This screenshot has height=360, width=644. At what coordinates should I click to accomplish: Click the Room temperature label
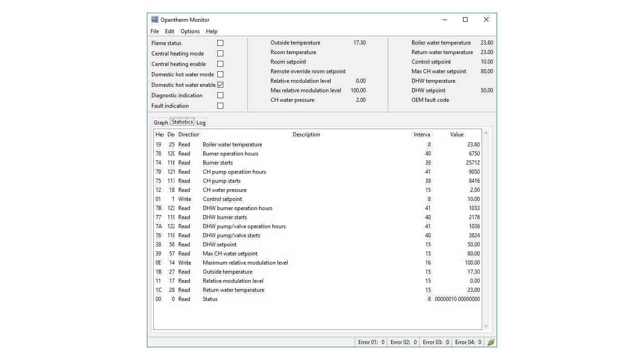tap(293, 52)
